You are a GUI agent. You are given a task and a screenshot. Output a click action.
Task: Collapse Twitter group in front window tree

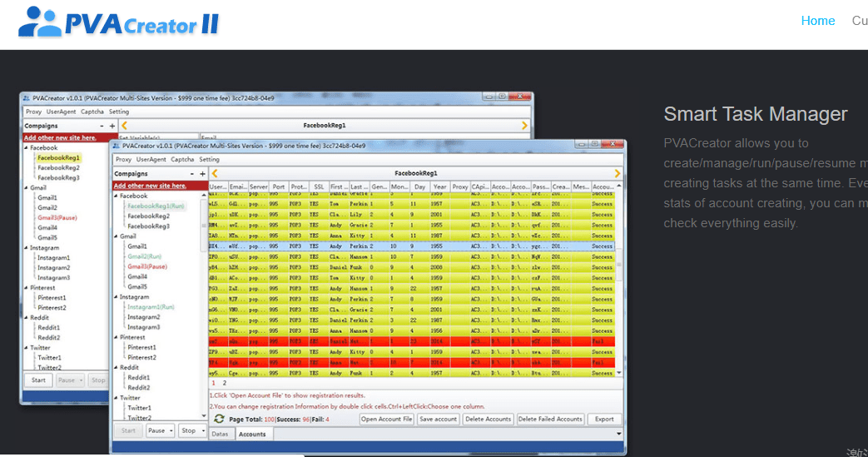(x=117, y=398)
